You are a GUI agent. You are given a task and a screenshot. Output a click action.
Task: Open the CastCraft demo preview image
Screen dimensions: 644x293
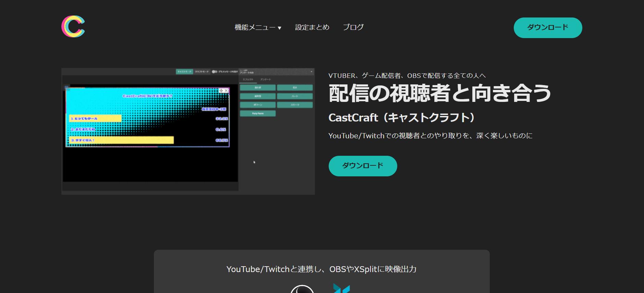point(188,131)
